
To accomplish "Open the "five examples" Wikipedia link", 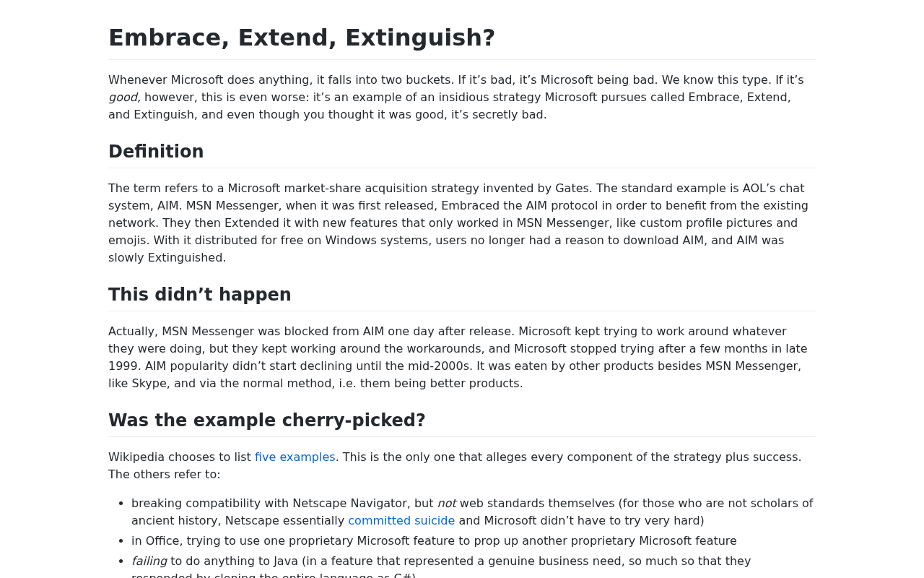I will coord(295,457).
